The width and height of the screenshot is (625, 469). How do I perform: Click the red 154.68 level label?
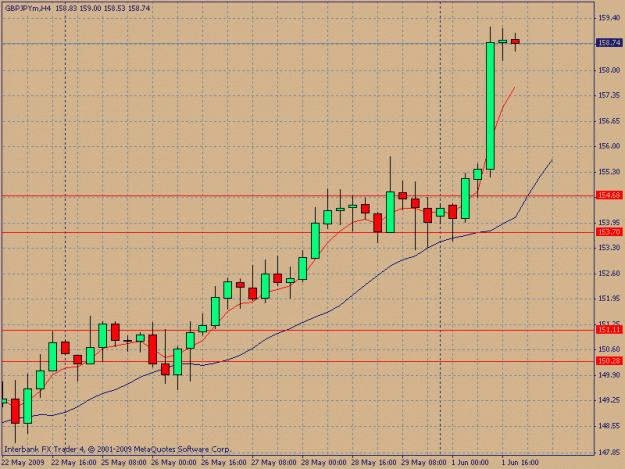click(609, 195)
